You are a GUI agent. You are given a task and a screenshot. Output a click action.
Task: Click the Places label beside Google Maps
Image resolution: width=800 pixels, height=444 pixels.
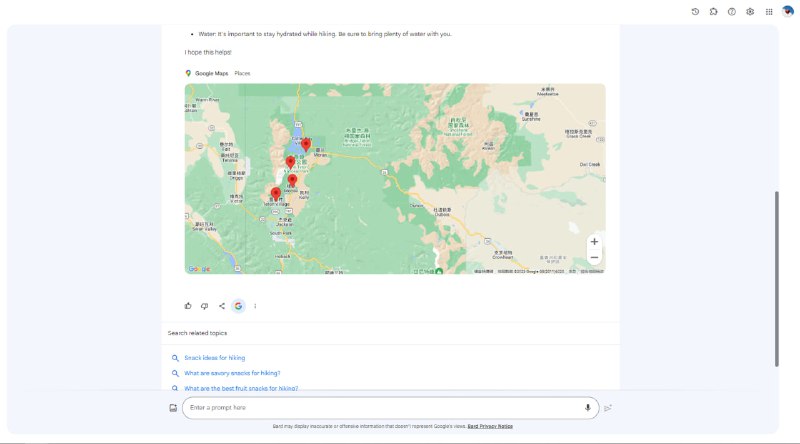(x=242, y=73)
